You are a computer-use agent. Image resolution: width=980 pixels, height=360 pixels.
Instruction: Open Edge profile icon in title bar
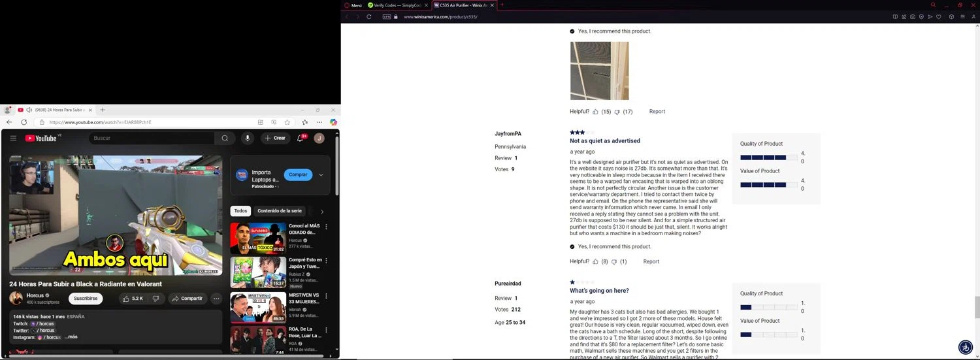click(x=7, y=110)
